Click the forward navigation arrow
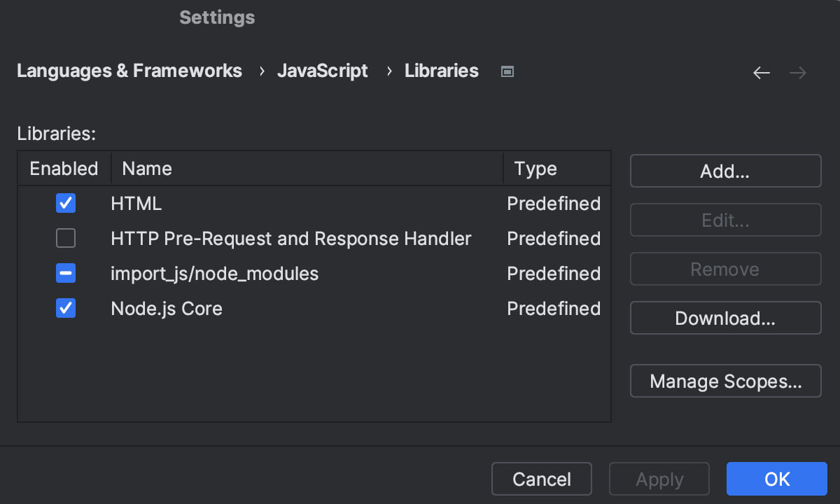 click(x=797, y=72)
